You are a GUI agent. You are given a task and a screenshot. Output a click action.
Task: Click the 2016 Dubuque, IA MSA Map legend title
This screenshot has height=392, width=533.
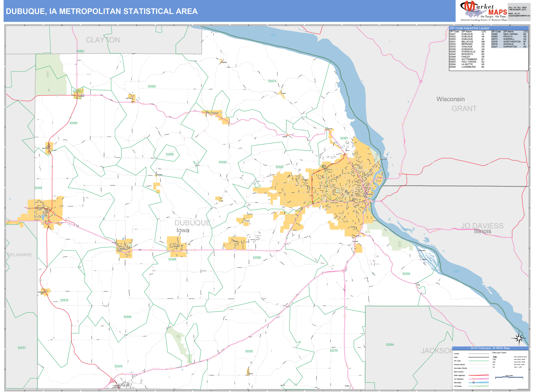click(490, 348)
